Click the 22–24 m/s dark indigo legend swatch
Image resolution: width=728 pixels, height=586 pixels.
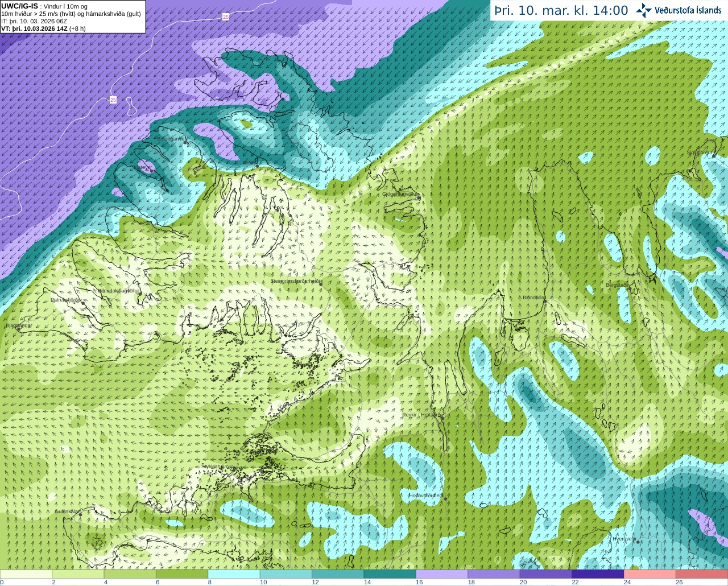coord(598,574)
